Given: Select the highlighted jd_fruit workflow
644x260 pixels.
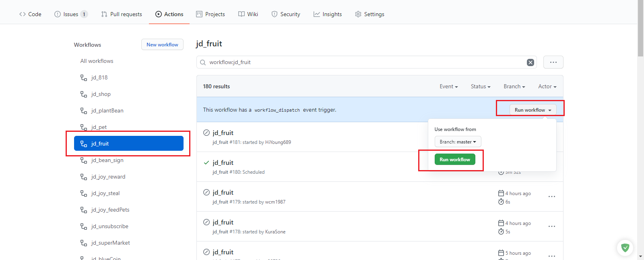Looking at the screenshot, I should (x=129, y=144).
